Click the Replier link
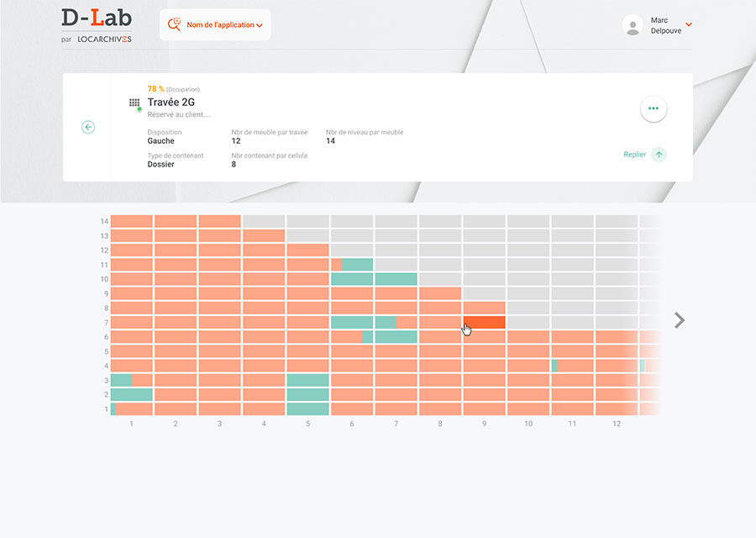 [x=635, y=155]
